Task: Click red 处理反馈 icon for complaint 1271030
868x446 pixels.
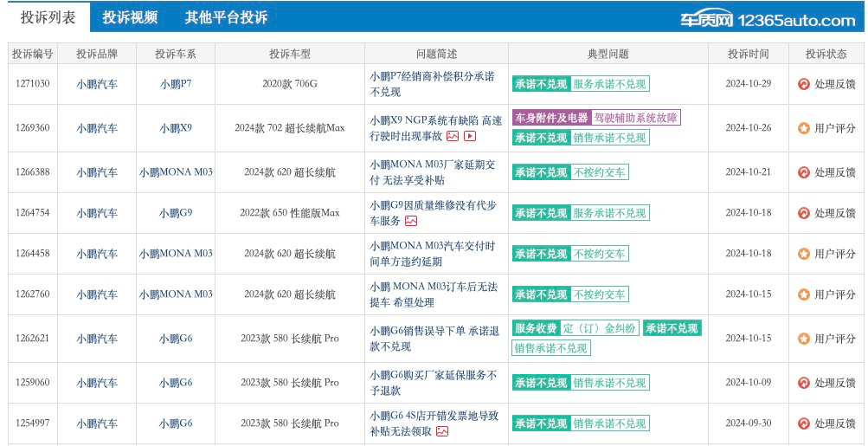Action: coord(803,85)
